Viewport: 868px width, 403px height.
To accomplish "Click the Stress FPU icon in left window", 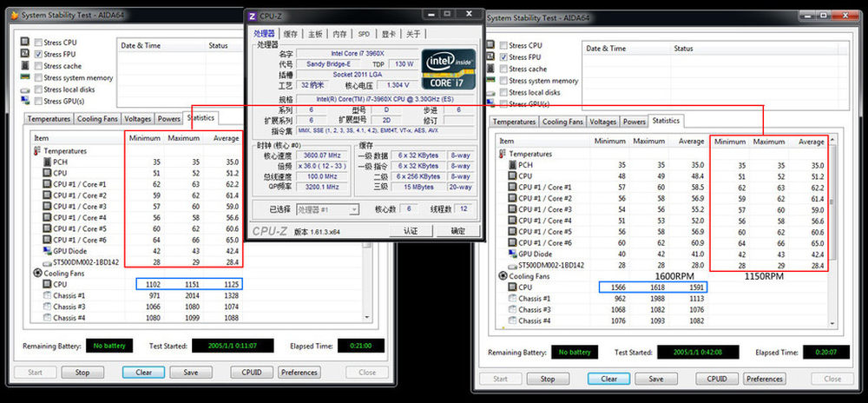I will (25, 54).
